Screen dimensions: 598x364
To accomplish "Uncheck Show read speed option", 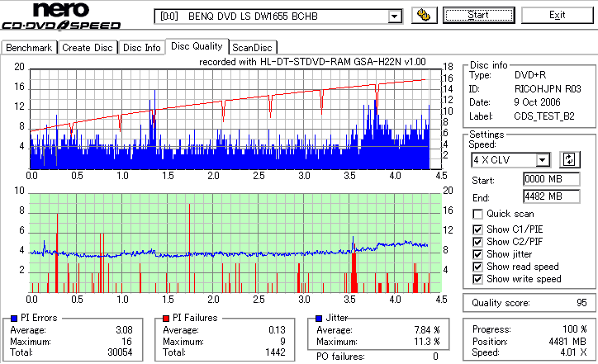I will click(477, 267).
